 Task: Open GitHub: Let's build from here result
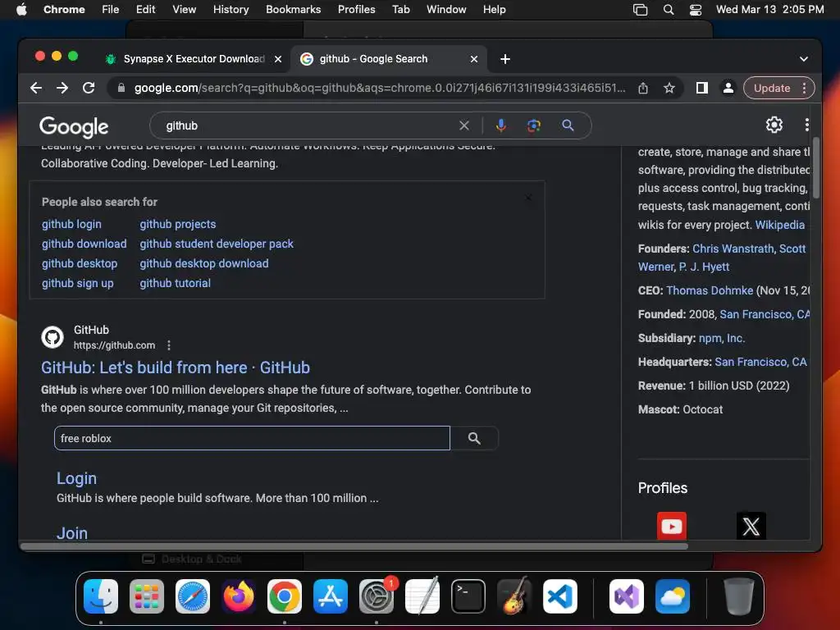176,367
